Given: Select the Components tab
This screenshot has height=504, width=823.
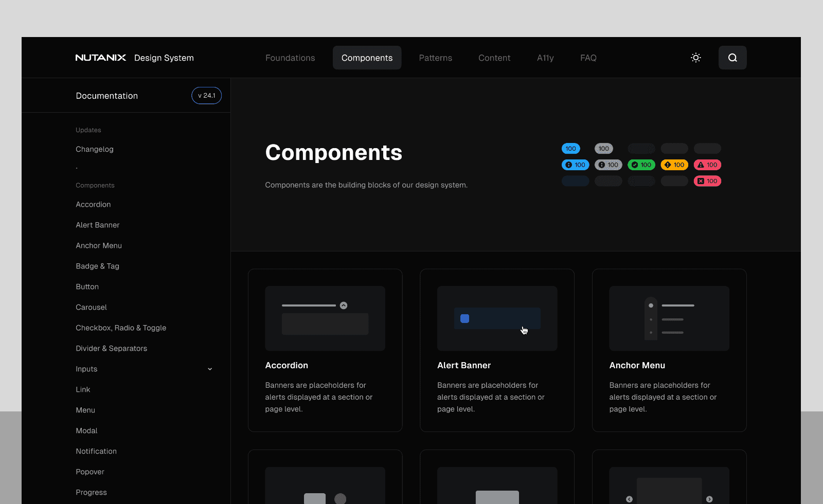Looking at the screenshot, I should pos(367,58).
